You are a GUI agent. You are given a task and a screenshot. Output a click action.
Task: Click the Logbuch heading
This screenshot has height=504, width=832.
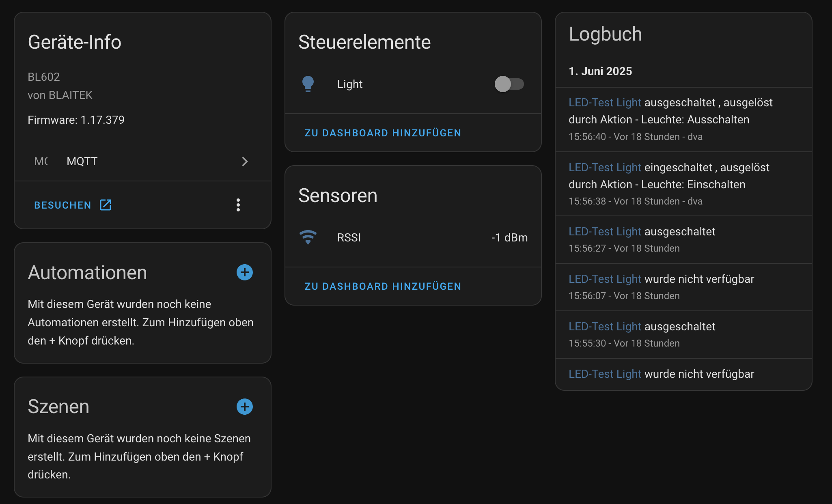click(605, 34)
